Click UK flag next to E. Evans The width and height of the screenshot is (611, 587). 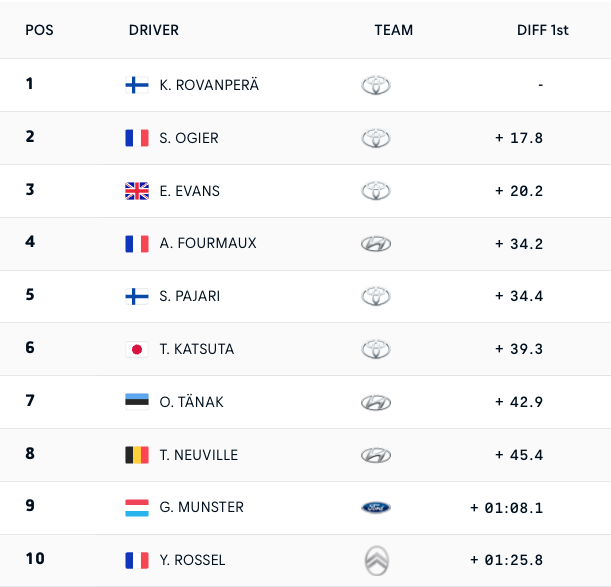click(137, 191)
